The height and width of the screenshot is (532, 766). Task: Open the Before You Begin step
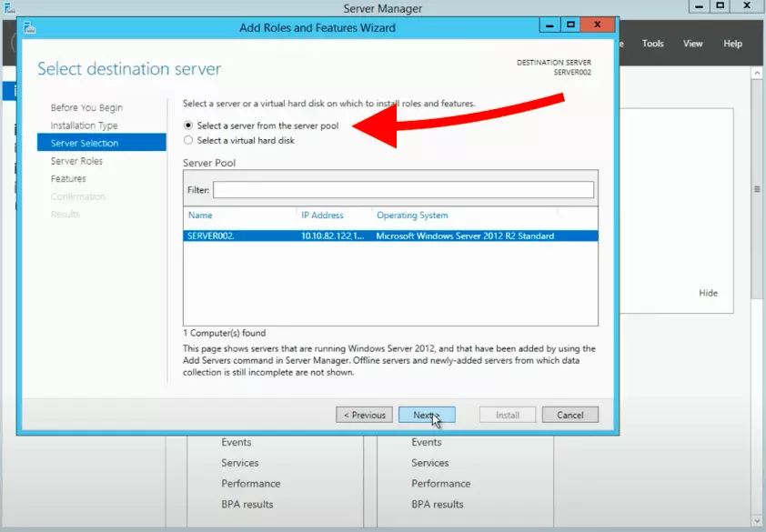point(86,107)
